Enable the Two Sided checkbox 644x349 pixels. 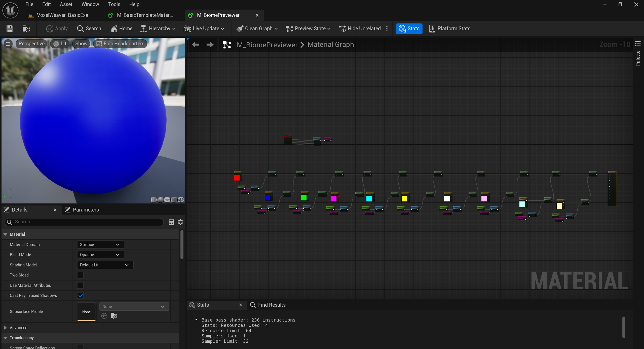click(x=80, y=275)
